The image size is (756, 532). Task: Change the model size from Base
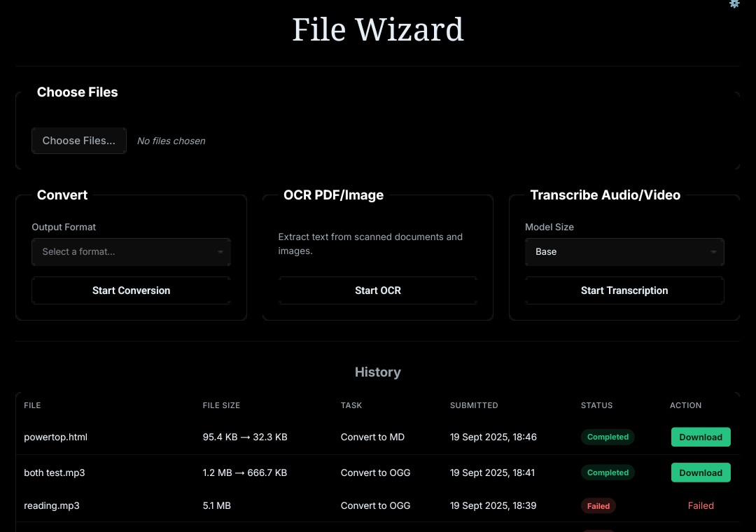(x=624, y=252)
